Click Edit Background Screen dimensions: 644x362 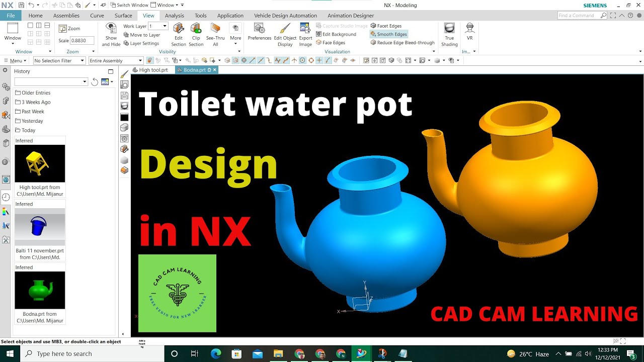[x=336, y=34]
